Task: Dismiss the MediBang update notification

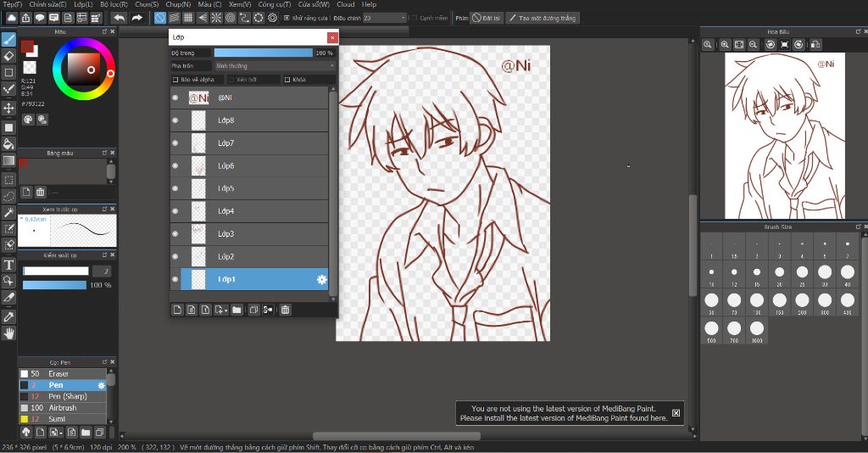Action: click(676, 413)
